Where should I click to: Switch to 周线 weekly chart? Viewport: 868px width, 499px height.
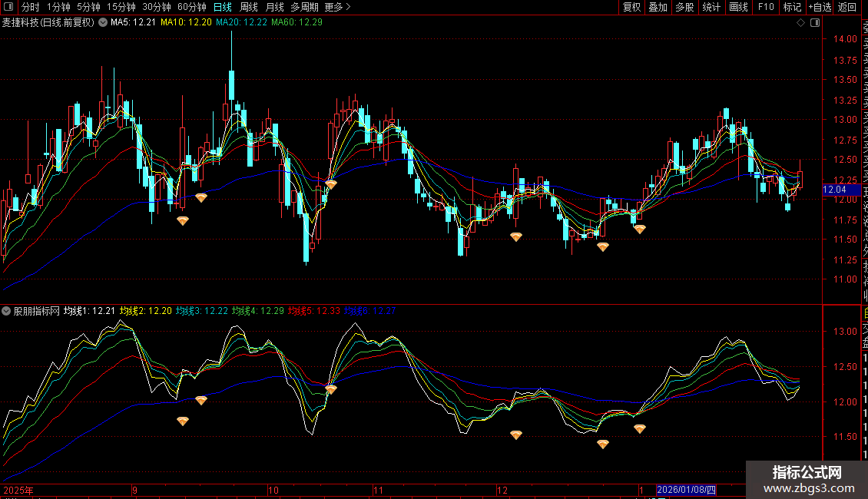(x=249, y=7)
